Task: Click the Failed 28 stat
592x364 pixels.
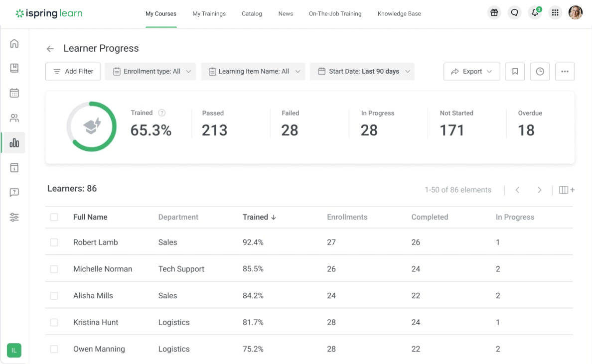Action: (290, 124)
